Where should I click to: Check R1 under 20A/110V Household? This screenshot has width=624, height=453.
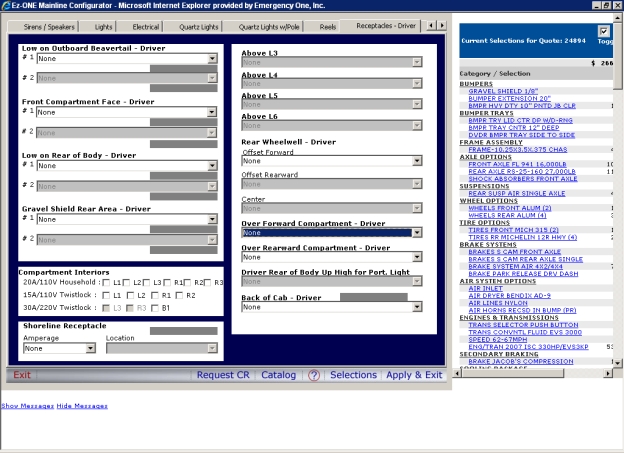pos(167,283)
